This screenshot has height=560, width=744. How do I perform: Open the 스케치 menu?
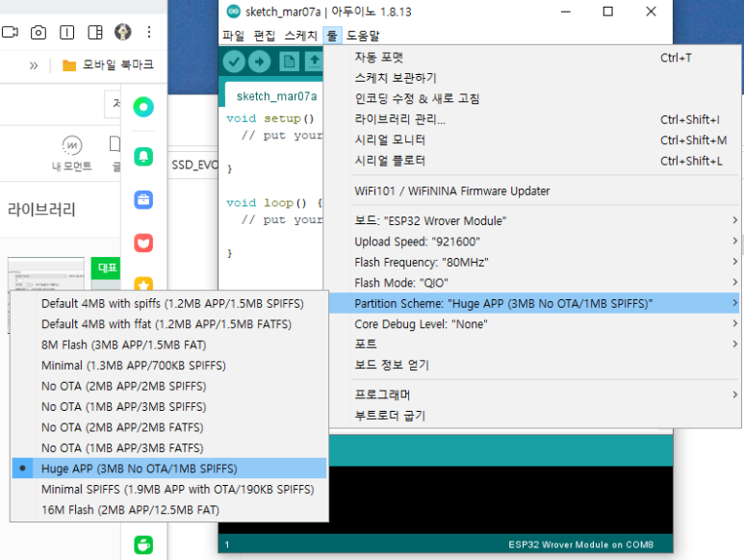coord(300,36)
